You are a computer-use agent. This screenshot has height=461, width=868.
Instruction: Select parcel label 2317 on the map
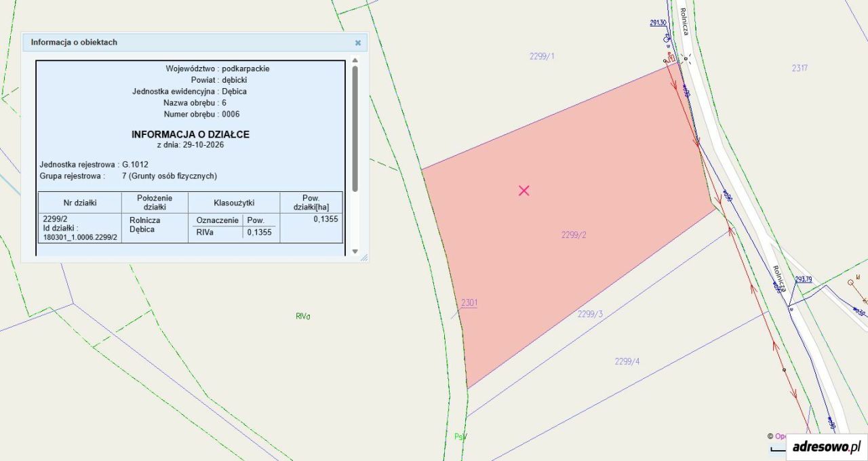coord(800,68)
